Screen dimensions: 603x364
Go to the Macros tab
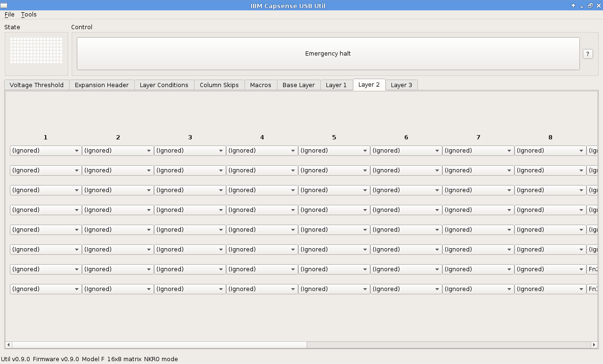point(261,85)
